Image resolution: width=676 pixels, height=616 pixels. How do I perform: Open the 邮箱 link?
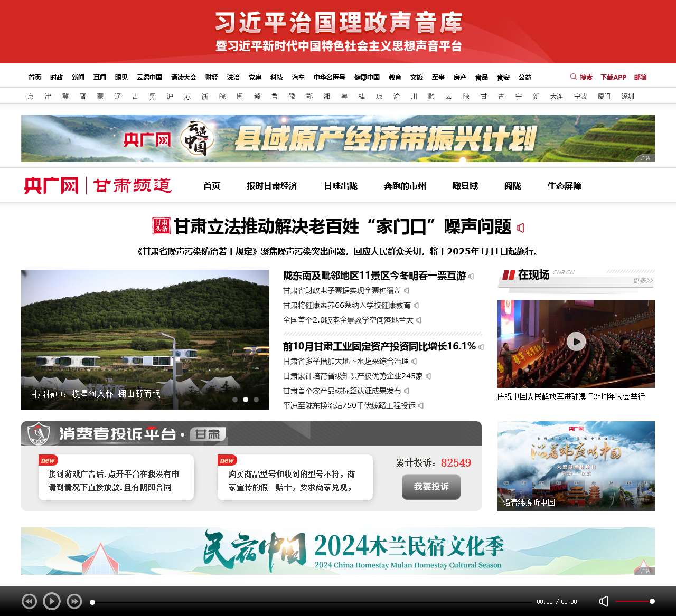pyautogui.click(x=641, y=77)
